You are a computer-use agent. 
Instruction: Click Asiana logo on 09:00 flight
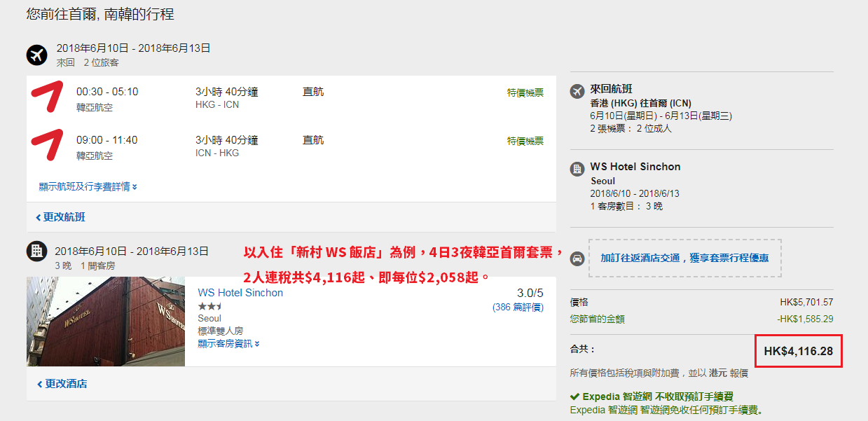tap(49, 146)
